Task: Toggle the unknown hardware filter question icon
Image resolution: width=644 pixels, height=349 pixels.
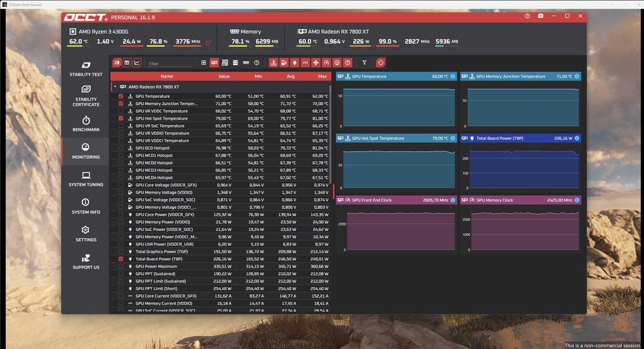Action: 257,63
